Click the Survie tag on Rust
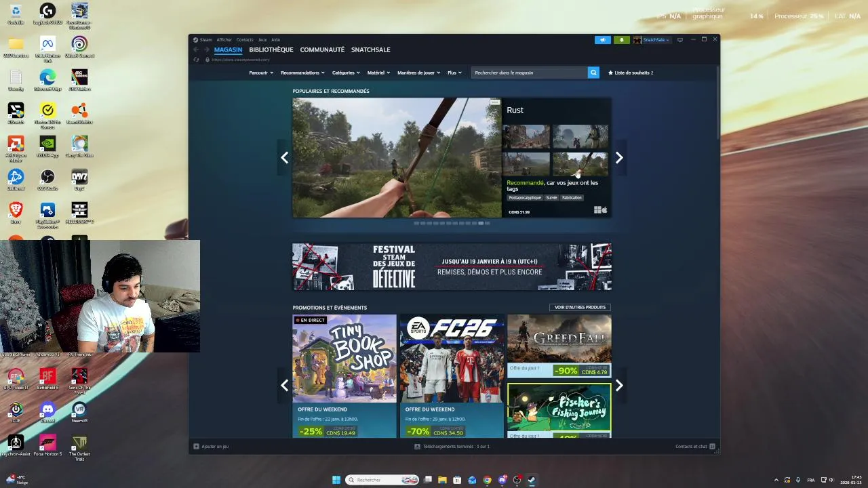The image size is (868, 488). 551,198
